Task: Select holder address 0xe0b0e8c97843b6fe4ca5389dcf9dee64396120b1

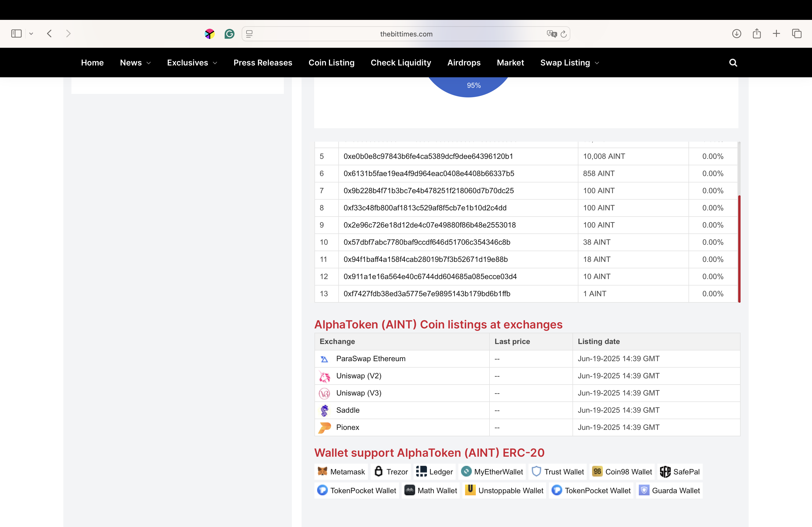Action: [428, 156]
